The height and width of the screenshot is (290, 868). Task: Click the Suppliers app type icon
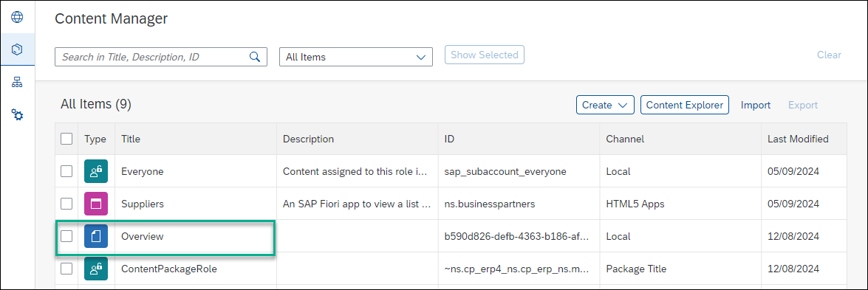(x=96, y=204)
